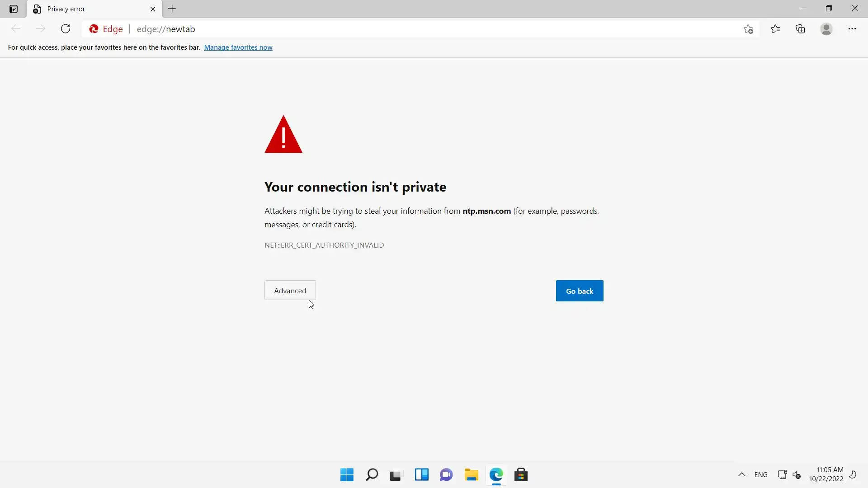Viewport: 868px width, 488px height.
Task: Expand the Advanced details button
Action: (x=290, y=291)
